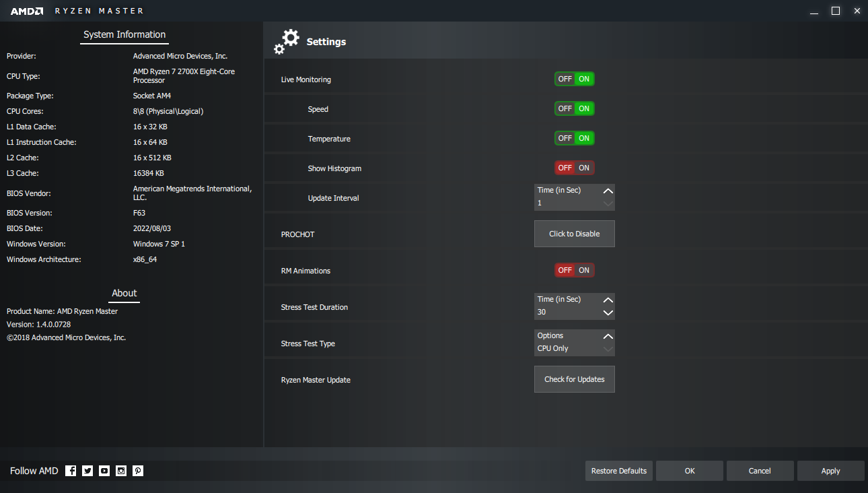The width and height of the screenshot is (868, 493).
Task: Enable the RM Animations switch
Action: tap(575, 270)
